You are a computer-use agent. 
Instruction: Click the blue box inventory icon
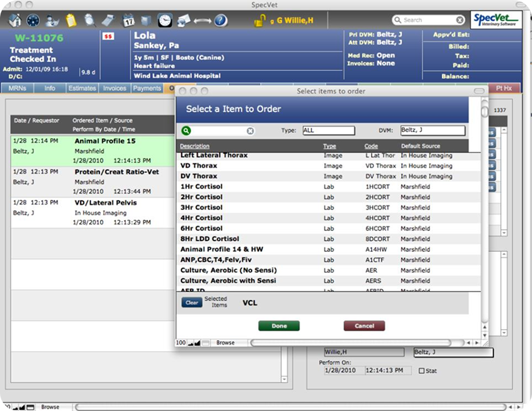[x=146, y=21]
